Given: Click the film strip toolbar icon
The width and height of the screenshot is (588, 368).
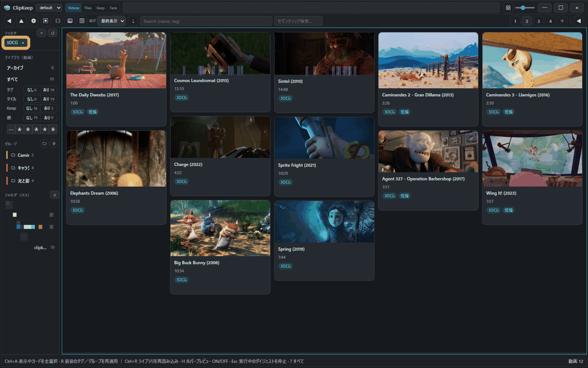Looking at the screenshot, I should [x=58, y=21].
